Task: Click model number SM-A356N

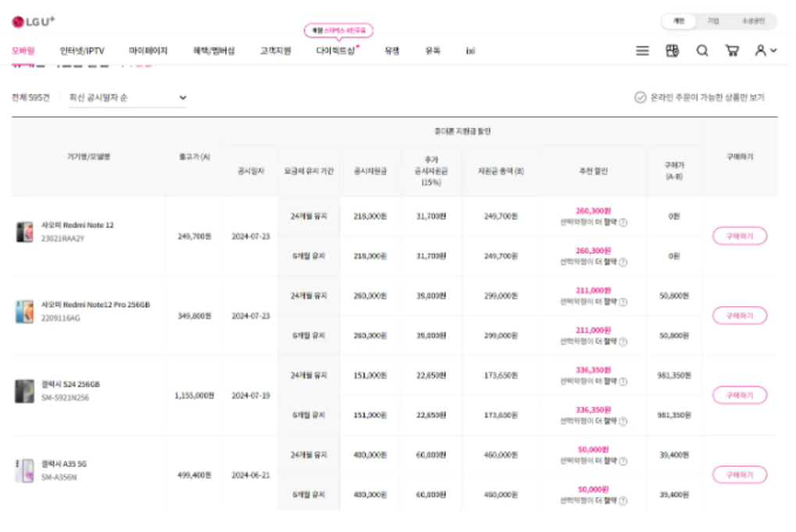Action: pos(59,477)
